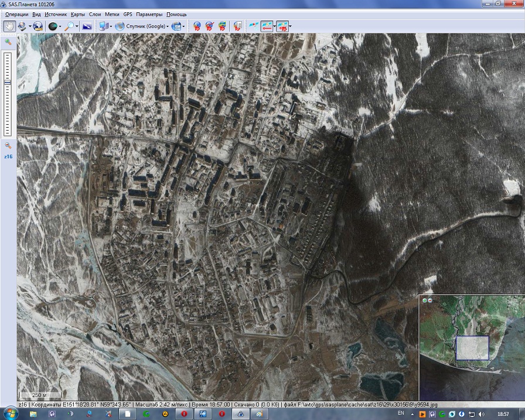Screen dimensions: 525x420
Task: Open the Операции menu
Action: coord(16,13)
